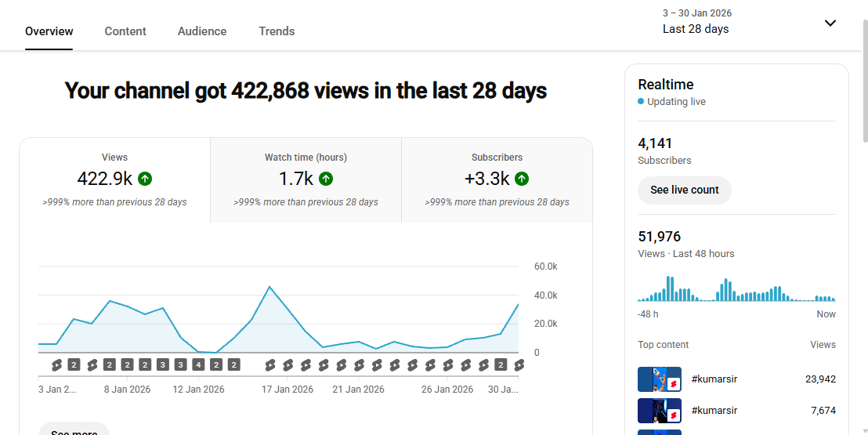868x435 pixels.
Task: Click the green trend arrow next to 1.7k
Action: pyautogui.click(x=326, y=179)
